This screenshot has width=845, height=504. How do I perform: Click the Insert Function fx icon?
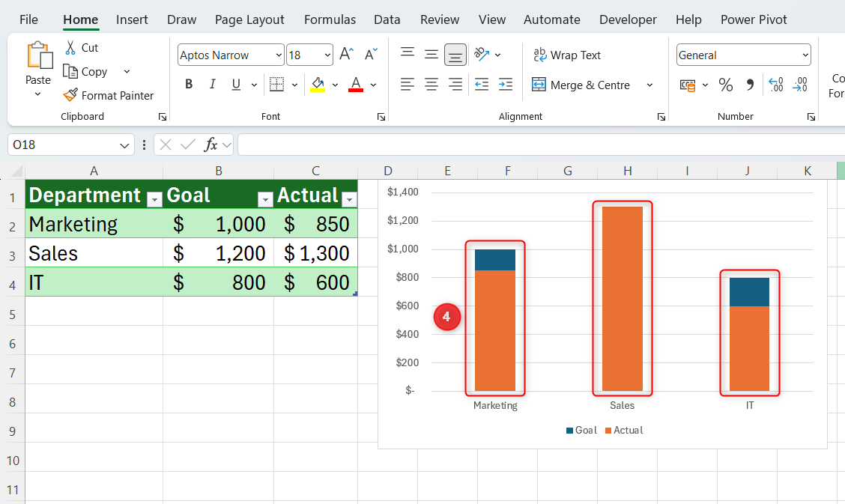click(x=211, y=145)
